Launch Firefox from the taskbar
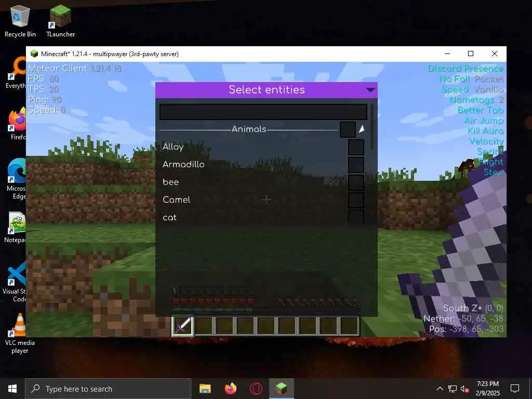532x399 pixels. tap(230, 389)
